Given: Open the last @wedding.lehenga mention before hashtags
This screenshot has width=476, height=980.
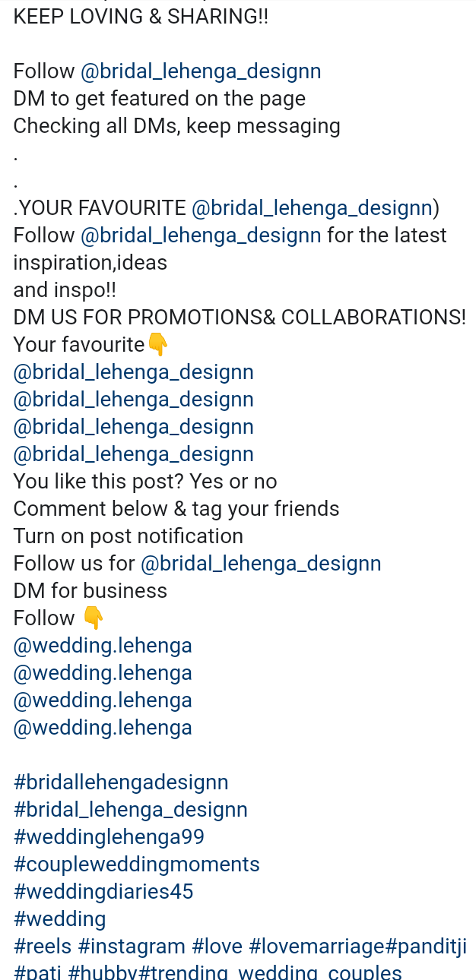Looking at the screenshot, I should 103,728.
